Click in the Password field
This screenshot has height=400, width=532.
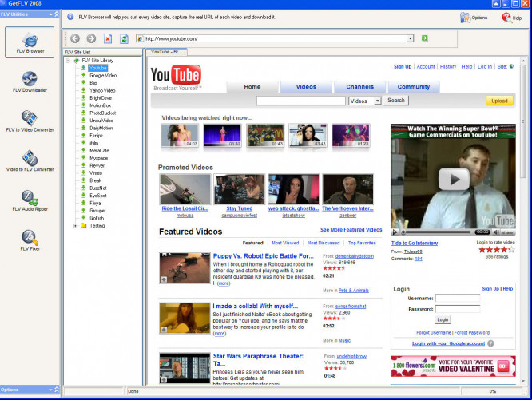(458, 309)
